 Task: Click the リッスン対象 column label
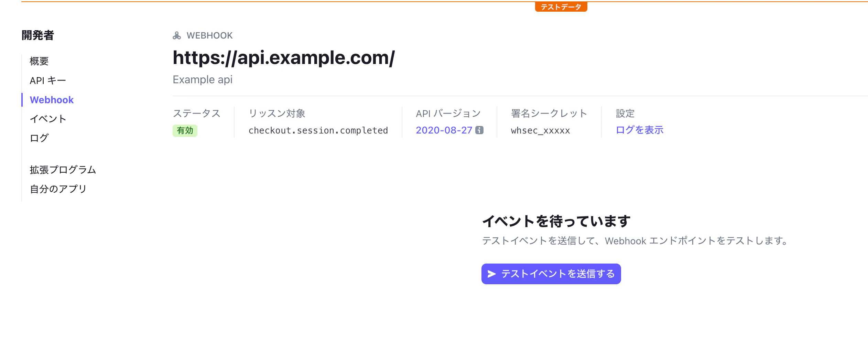[277, 114]
